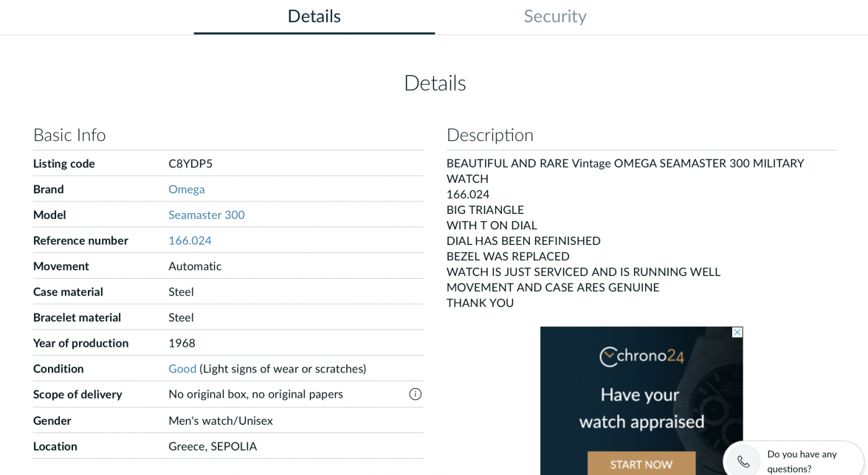Click the info circle on the delivery row

(415, 394)
